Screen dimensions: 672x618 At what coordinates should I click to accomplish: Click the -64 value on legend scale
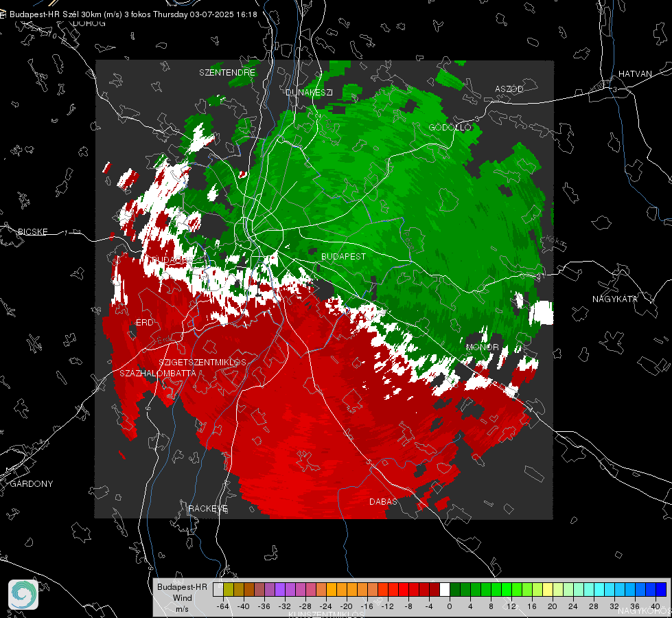point(222,606)
